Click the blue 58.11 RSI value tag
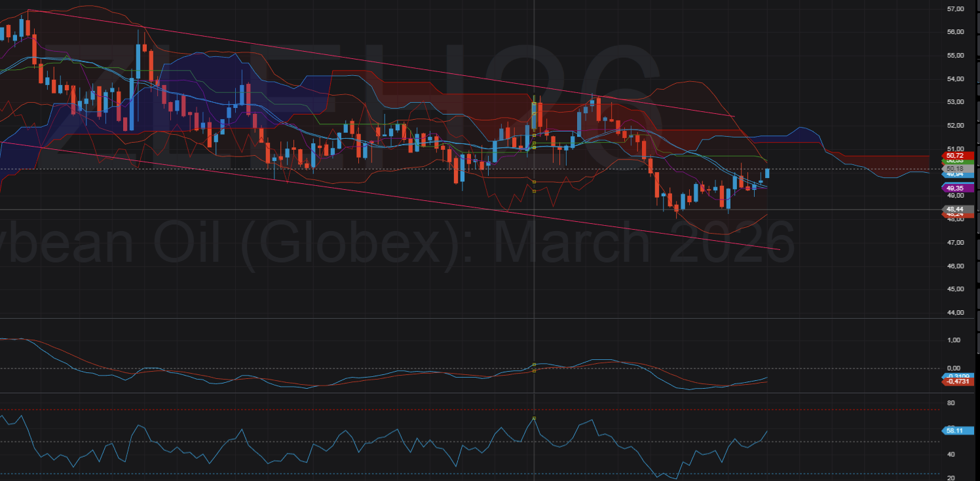The height and width of the screenshot is (481, 980). pos(959,430)
